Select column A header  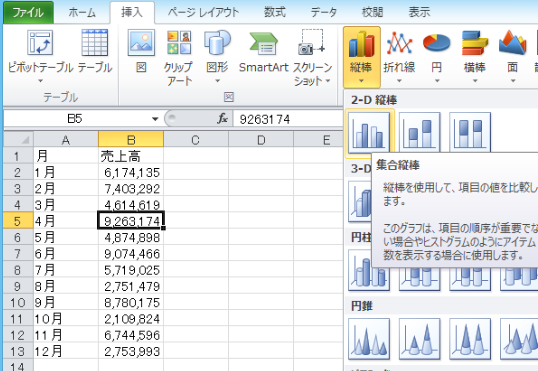point(66,140)
